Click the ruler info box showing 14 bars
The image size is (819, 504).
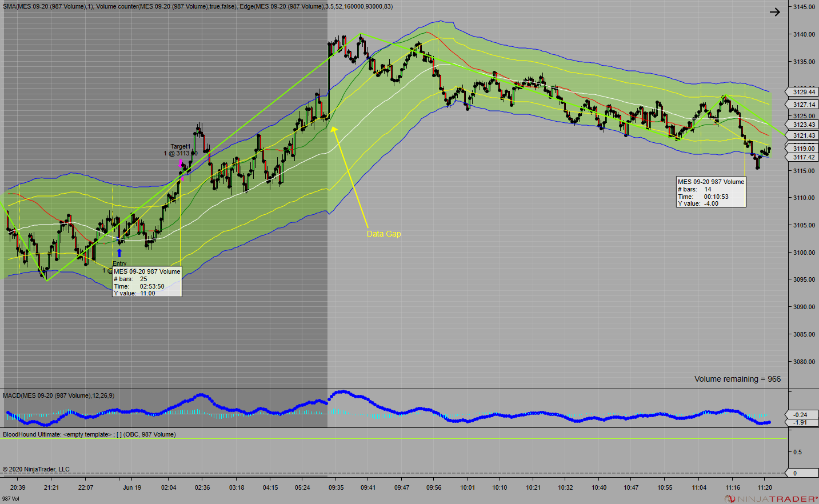coord(711,192)
